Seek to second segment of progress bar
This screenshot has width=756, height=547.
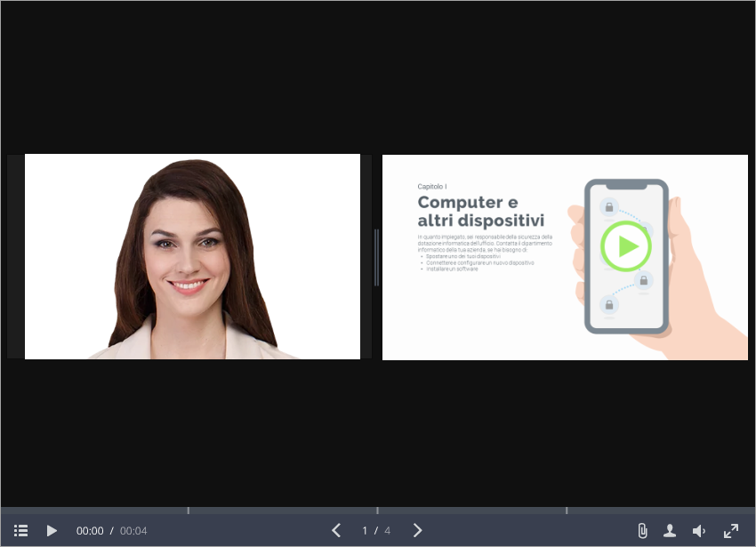coord(283,511)
